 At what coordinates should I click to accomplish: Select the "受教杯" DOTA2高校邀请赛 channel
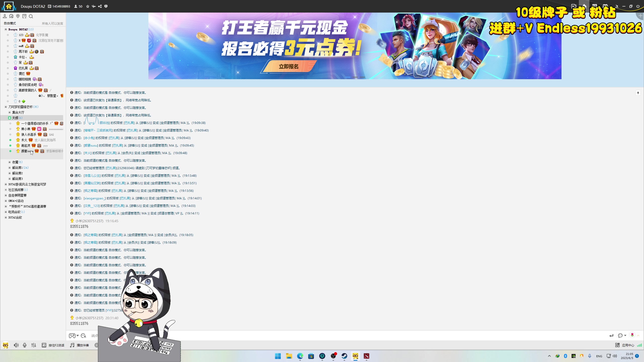pos(27,206)
